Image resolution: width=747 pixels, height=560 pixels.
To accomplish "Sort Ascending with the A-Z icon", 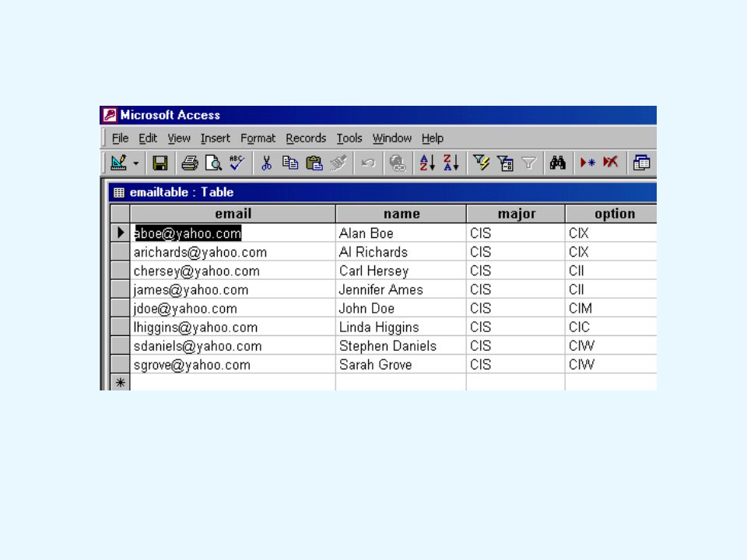I will (427, 163).
